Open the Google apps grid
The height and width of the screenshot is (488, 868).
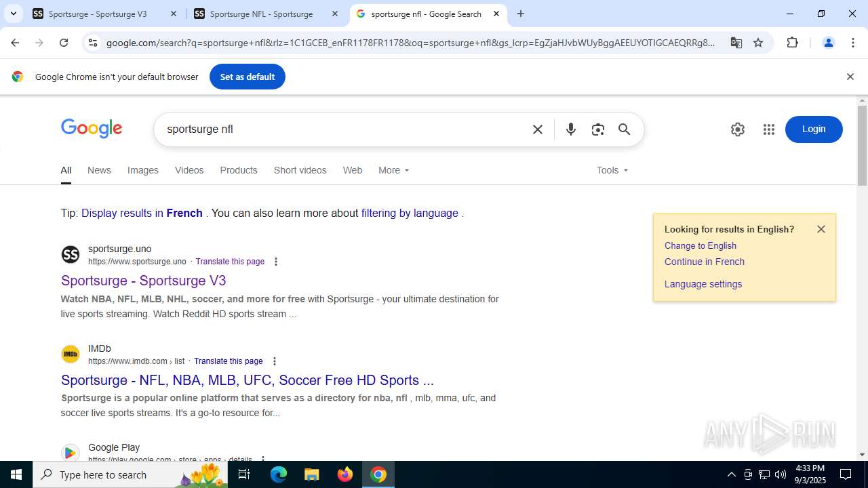pyautogui.click(x=768, y=129)
